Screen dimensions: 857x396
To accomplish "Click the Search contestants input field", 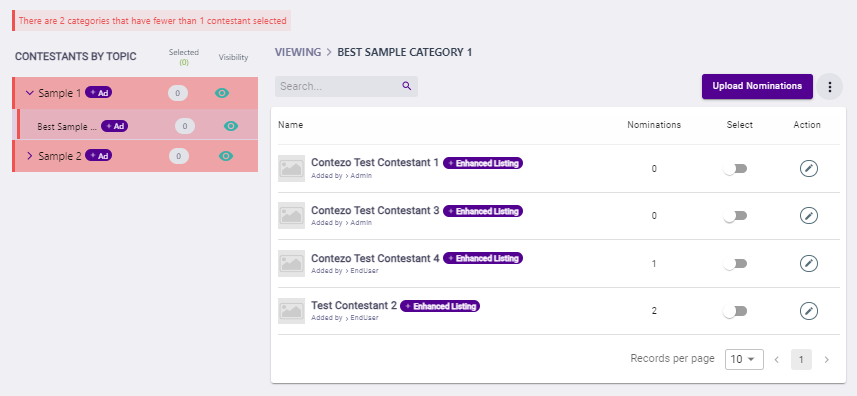I will click(x=346, y=86).
